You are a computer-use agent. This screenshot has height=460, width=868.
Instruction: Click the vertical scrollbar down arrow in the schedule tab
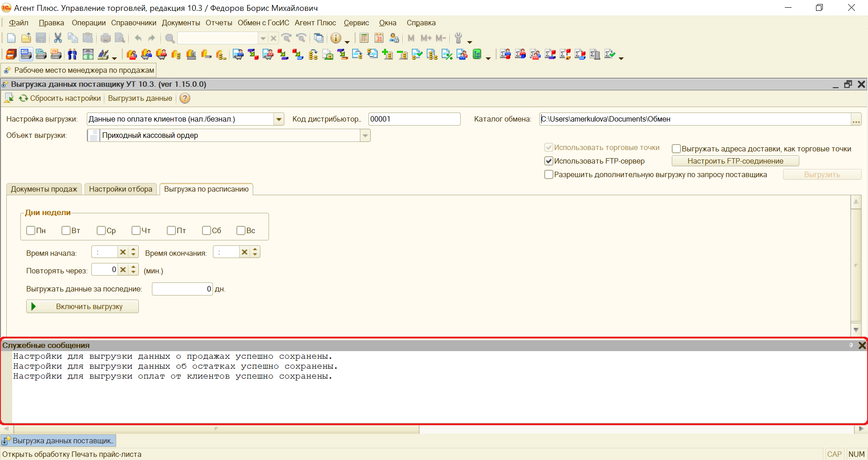(x=856, y=329)
